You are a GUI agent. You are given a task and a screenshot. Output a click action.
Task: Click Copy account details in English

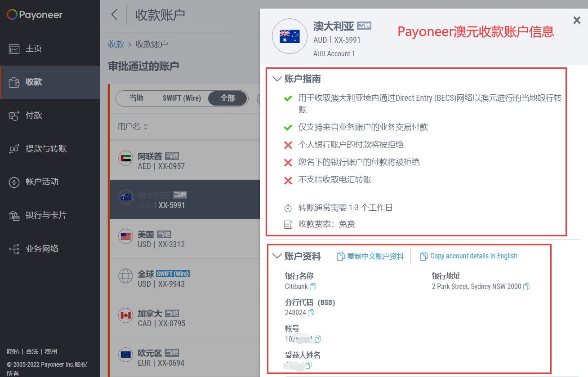click(474, 256)
